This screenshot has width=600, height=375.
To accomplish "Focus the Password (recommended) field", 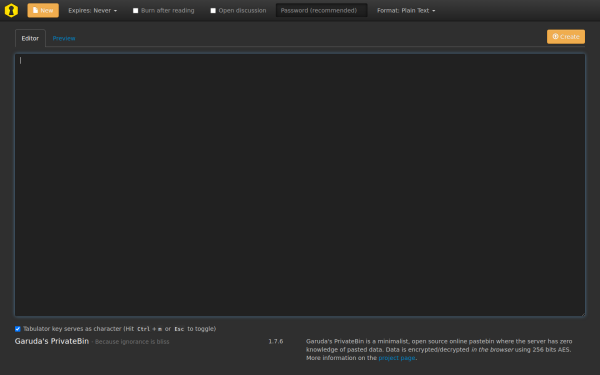I will click(x=321, y=10).
